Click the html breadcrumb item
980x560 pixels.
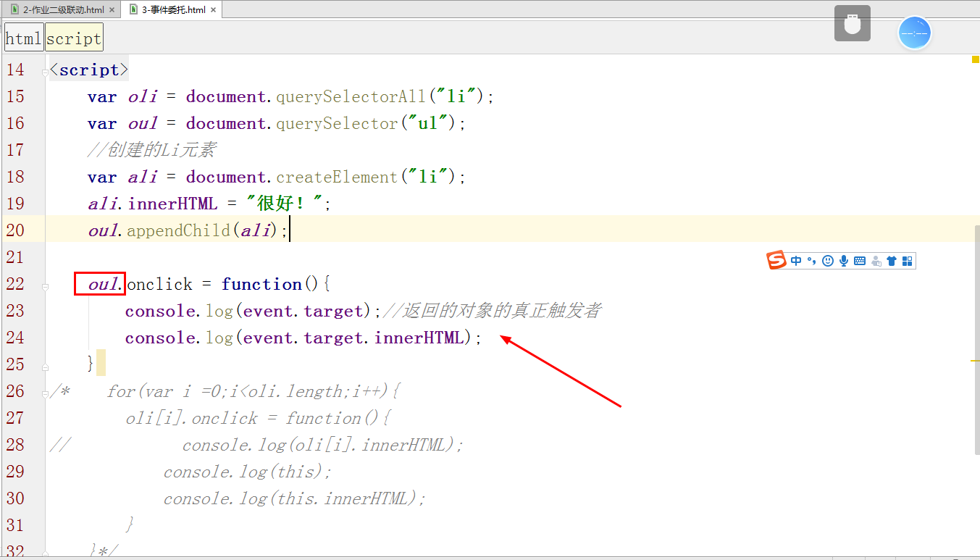22,38
